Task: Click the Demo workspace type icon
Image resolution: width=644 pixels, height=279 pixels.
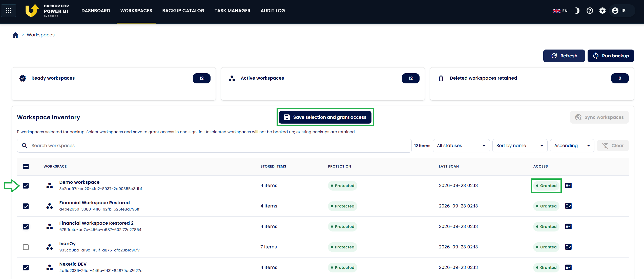Action: [50, 185]
